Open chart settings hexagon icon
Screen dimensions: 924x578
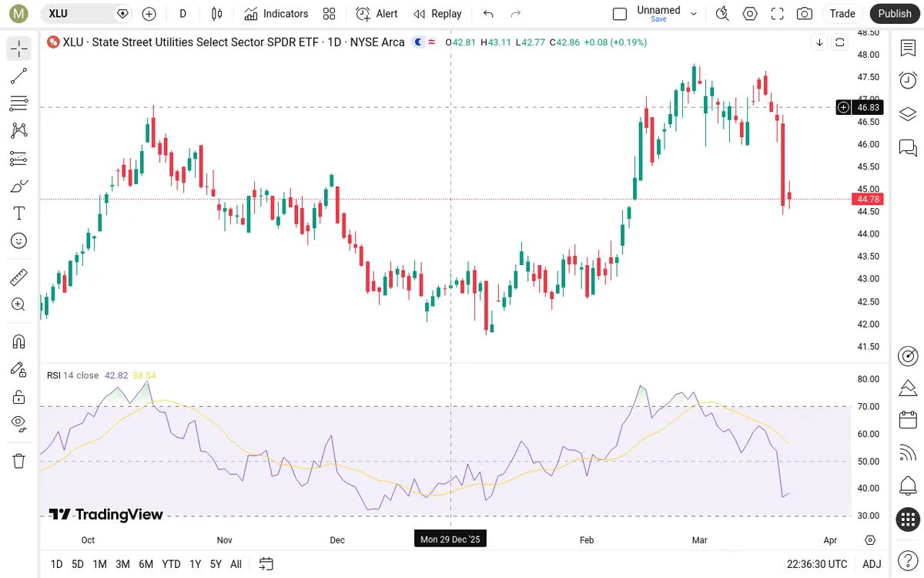(750, 14)
